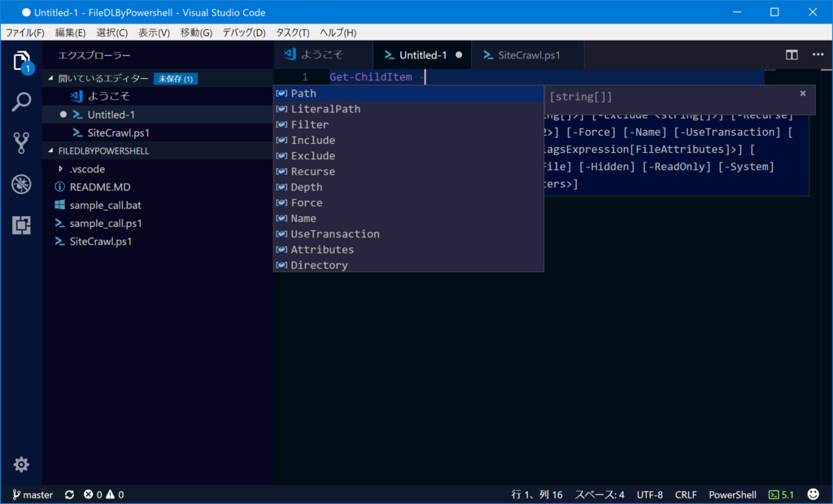
Task: Click the errors and warnings status counter
Action: click(103, 494)
